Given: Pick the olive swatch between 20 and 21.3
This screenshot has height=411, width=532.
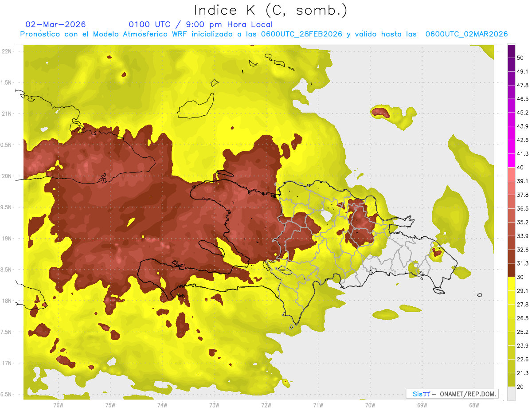Looking at the screenshot, I should 511,380.
